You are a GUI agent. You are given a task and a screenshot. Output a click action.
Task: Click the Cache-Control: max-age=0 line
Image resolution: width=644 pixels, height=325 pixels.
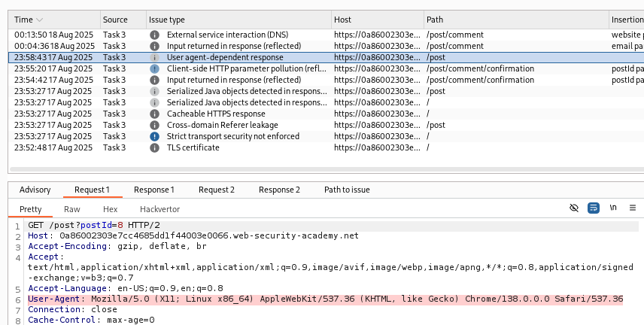click(91, 320)
